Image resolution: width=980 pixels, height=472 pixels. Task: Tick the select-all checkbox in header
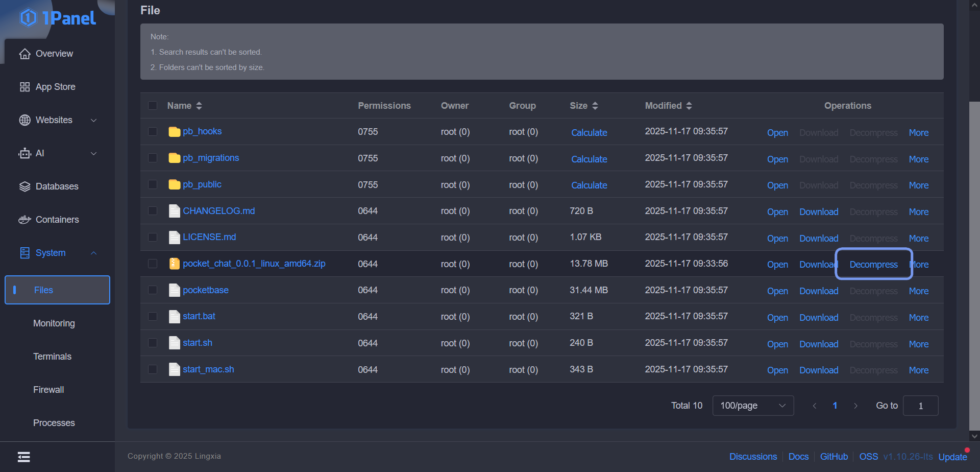coord(153,106)
